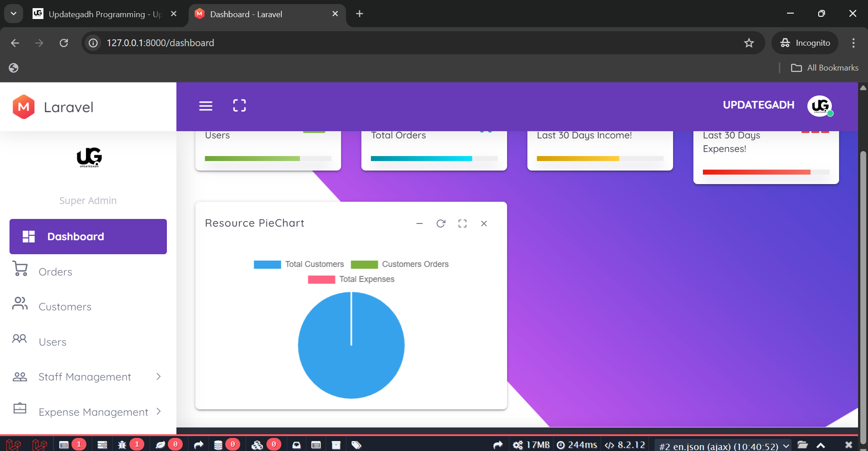The image size is (868, 451).
Task: Open debugbar Messages tab with badge 1
Action: tap(71, 445)
